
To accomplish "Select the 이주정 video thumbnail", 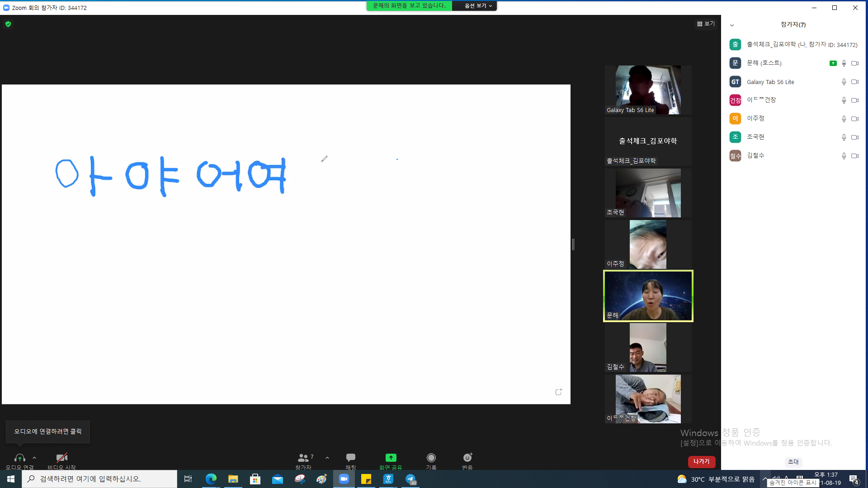I will [648, 244].
